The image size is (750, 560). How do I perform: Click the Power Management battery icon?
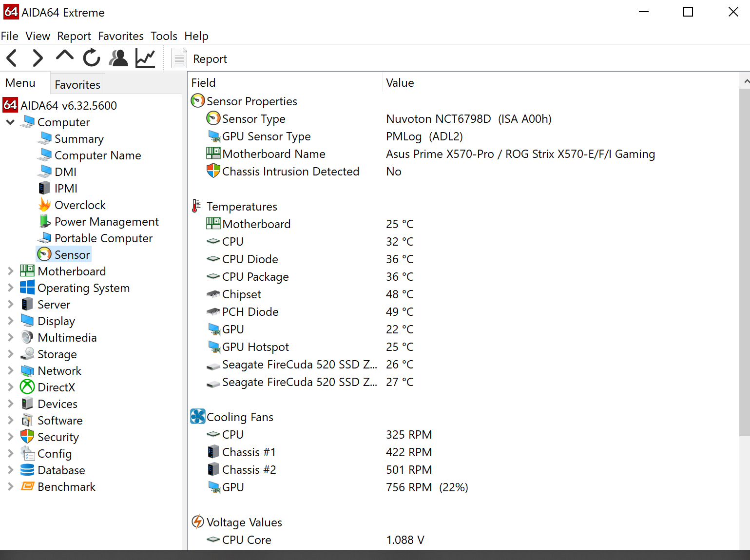point(45,221)
